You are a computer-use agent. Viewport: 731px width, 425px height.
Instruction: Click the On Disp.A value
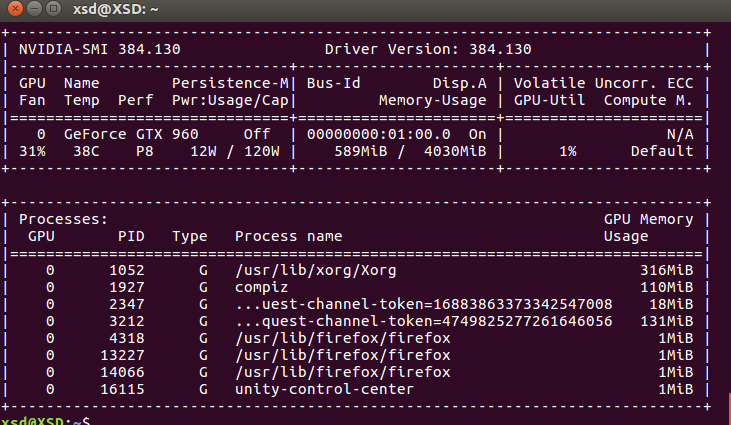477,134
